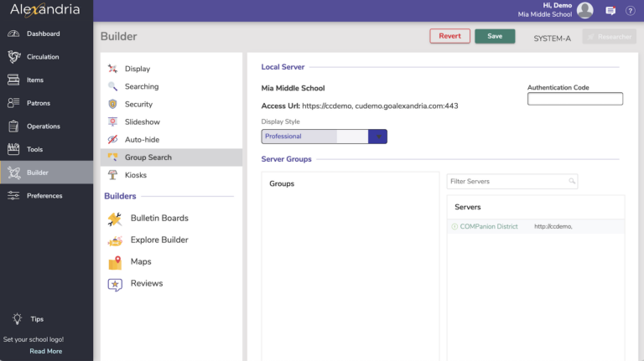The image size is (644, 361).
Task: Open the Display Style dropdown arrow
Action: tap(378, 137)
